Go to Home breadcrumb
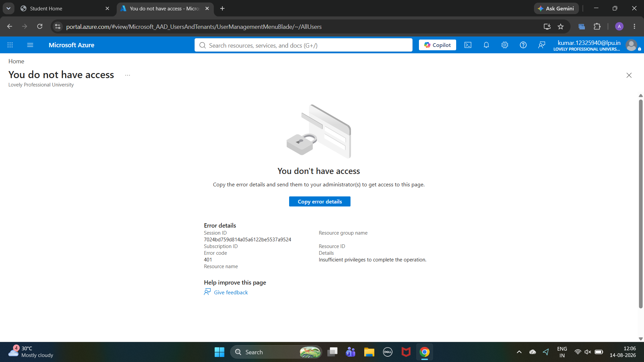 click(x=16, y=61)
